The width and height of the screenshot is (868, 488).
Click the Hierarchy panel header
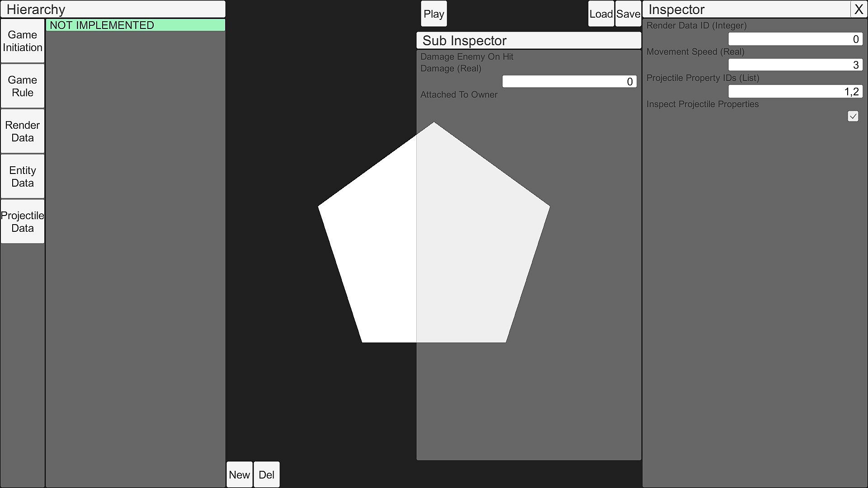[x=113, y=9]
